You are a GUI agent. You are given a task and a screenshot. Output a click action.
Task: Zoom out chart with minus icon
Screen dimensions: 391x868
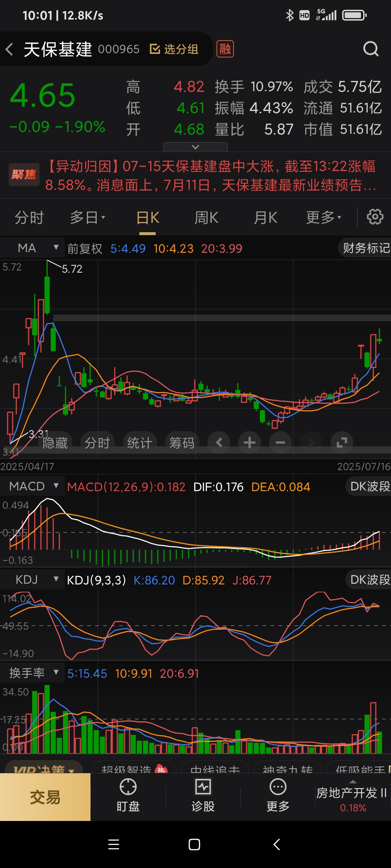pos(281,442)
